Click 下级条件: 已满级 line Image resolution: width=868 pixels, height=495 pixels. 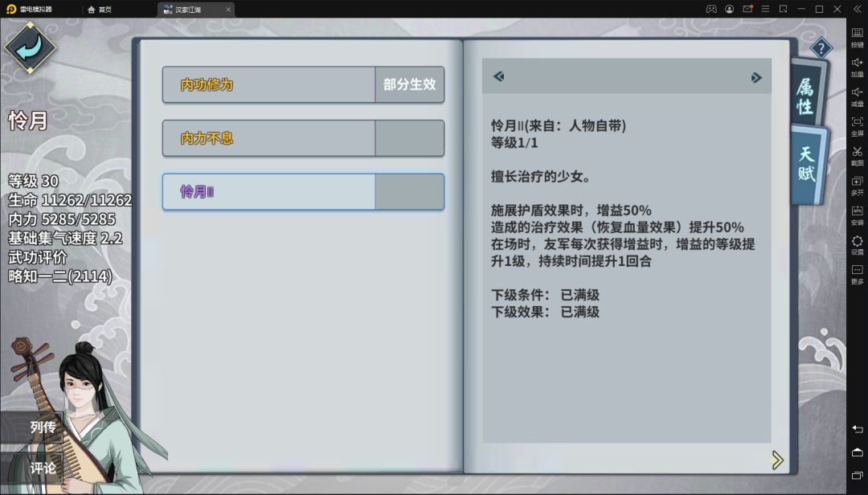[x=545, y=295]
